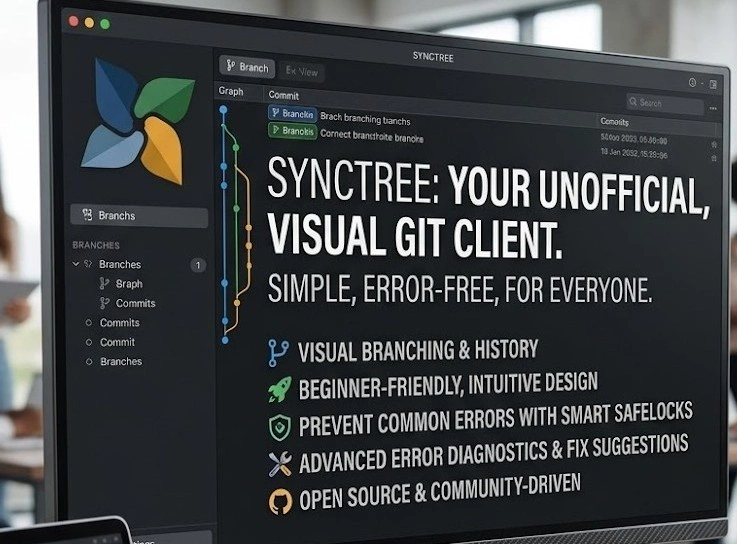Click the Commit column header
737x544 pixels.
point(283,95)
